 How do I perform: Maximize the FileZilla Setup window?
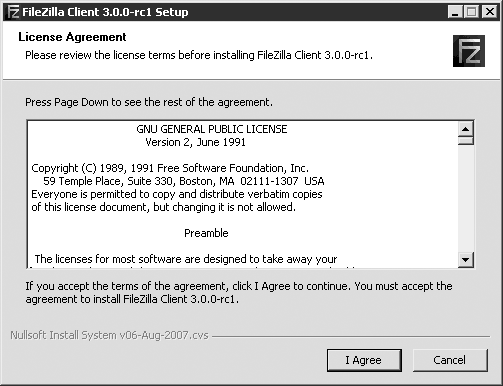pos(472,12)
